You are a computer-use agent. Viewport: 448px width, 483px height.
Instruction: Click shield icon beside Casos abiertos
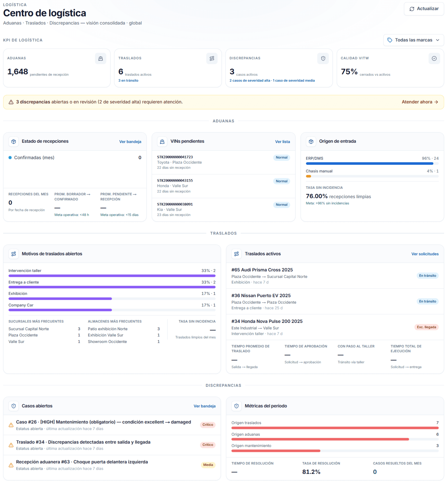(14, 406)
